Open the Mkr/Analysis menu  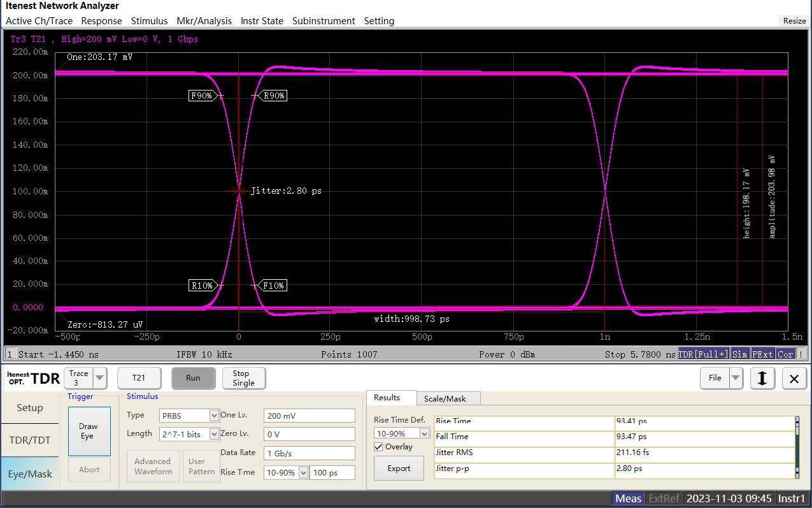tap(204, 21)
